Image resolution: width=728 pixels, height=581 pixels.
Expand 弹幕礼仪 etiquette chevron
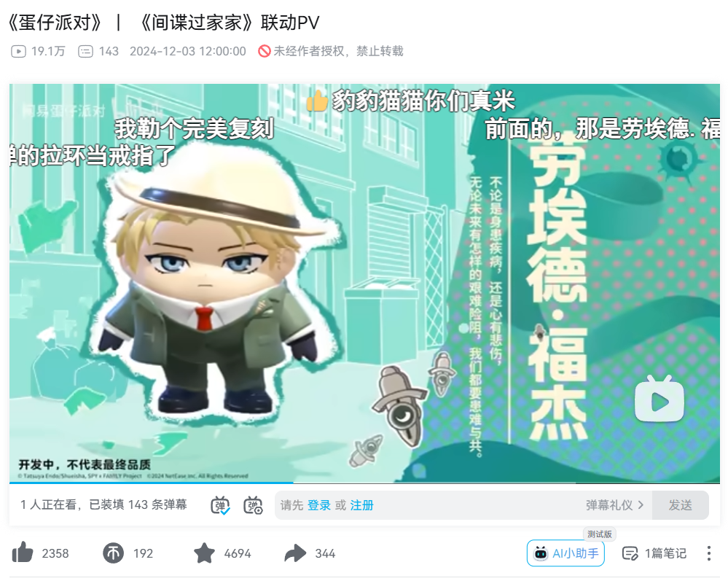pyautogui.click(x=641, y=505)
